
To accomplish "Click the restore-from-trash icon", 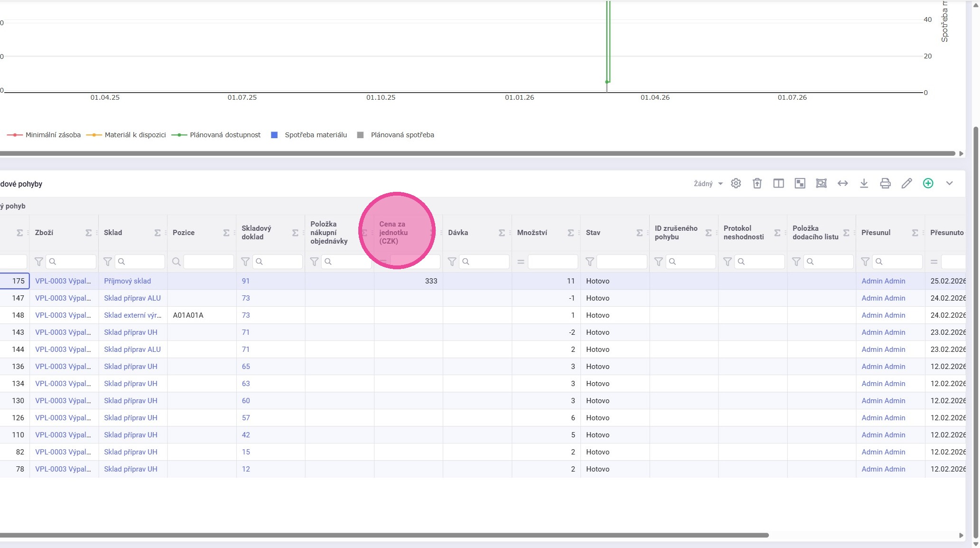I will coord(757,183).
